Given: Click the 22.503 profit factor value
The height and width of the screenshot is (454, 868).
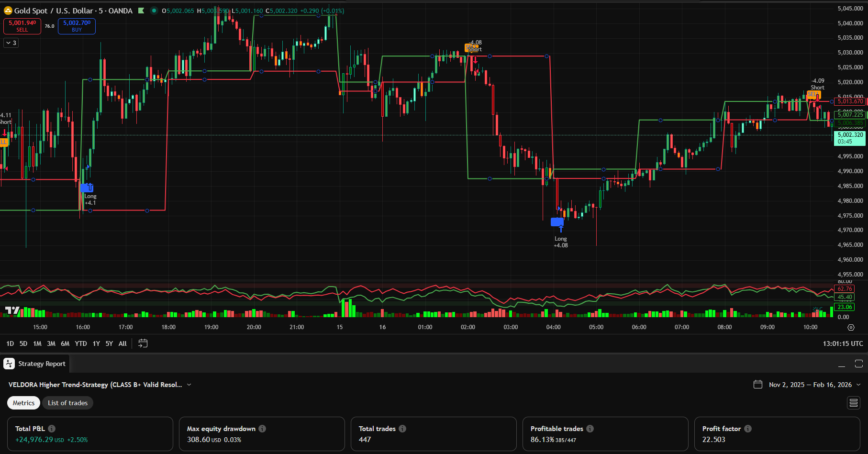Looking at the screenshot, I should point(713,440).
